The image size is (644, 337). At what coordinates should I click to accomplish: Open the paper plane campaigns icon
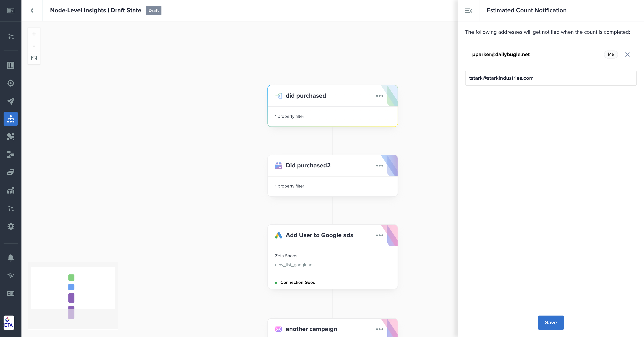[x=11, y=101]
